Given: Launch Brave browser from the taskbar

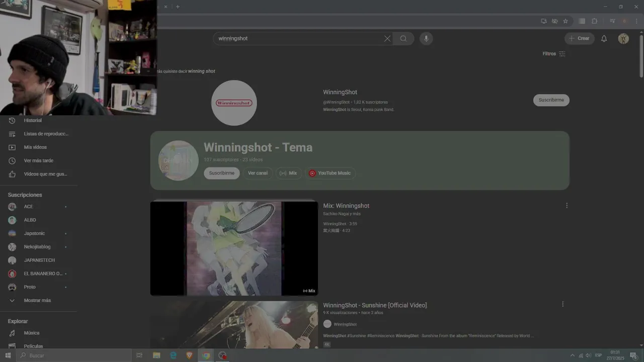Looking at the screenshot, I should 190,355.
